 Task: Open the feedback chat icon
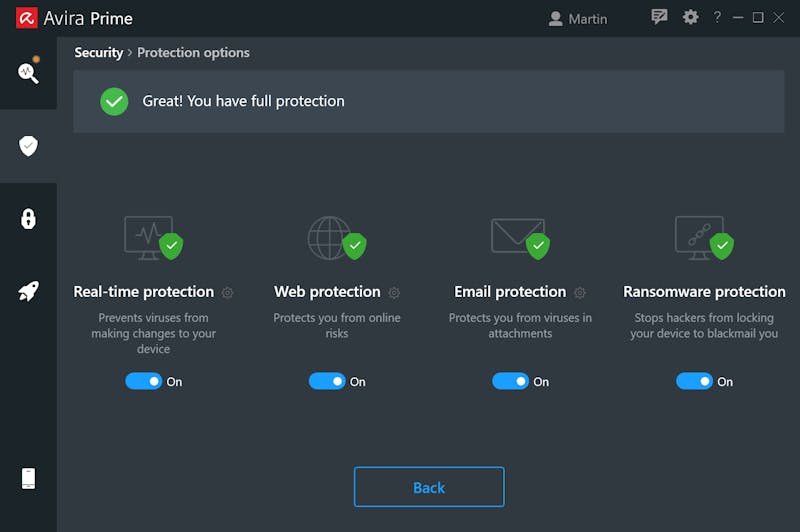click(x=659, y=17)
